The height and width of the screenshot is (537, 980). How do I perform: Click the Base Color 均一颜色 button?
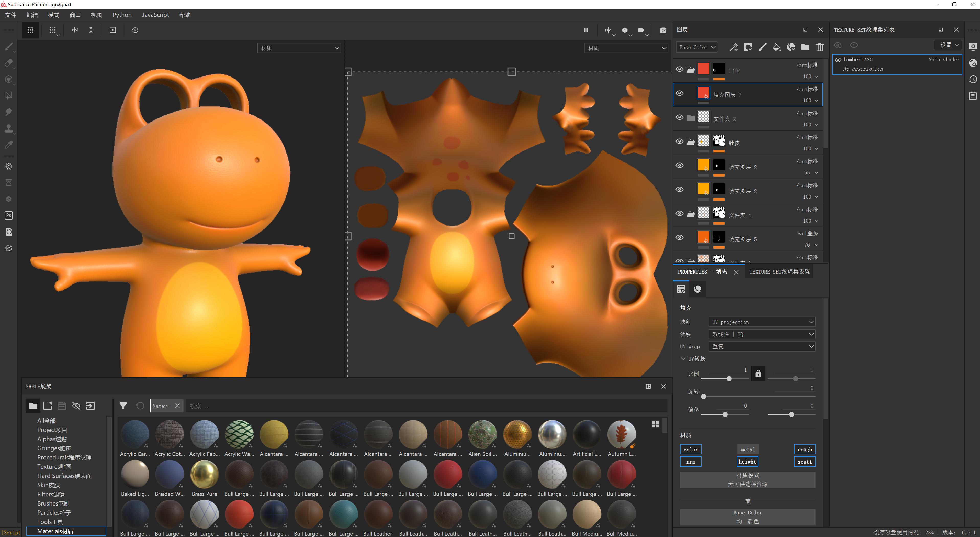(x=747, y=517)
